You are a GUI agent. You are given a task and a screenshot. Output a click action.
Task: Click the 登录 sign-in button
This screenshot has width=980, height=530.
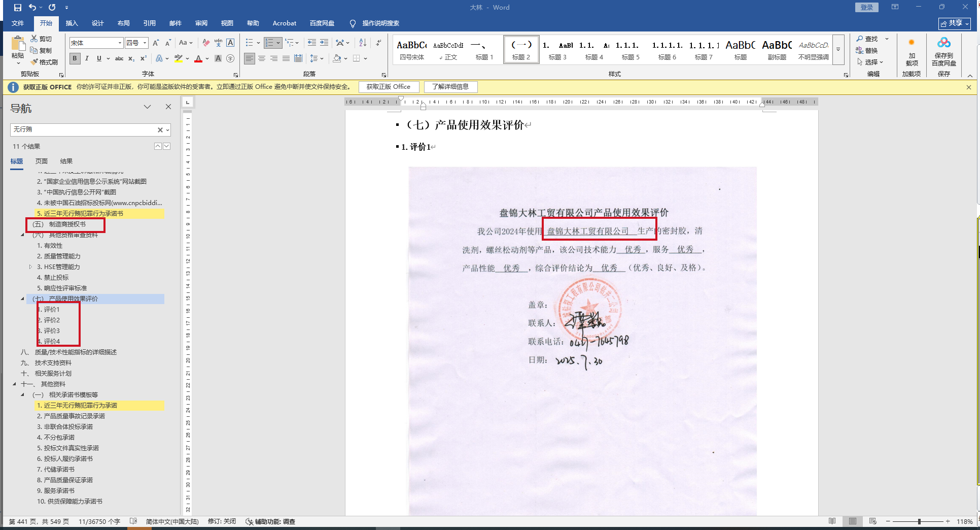tap(867, 7)
